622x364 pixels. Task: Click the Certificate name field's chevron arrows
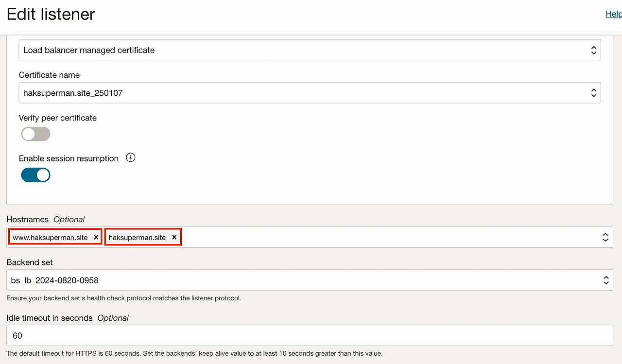point(593,92)
